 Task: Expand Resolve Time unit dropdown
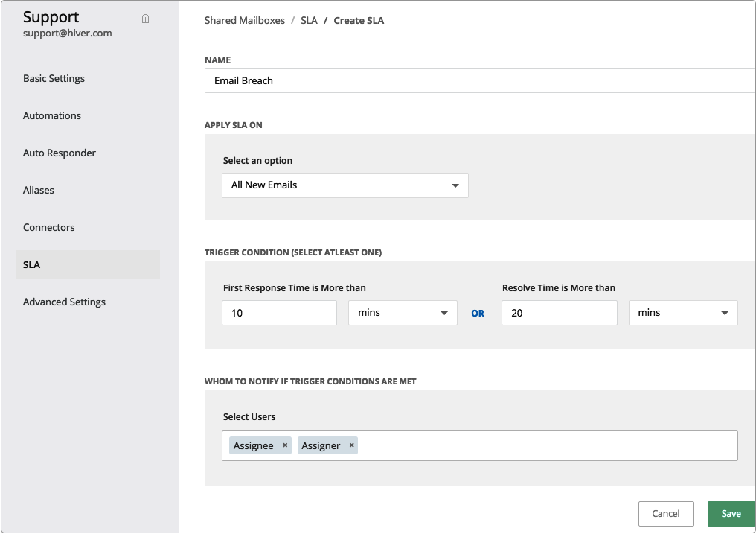(683, 313)
